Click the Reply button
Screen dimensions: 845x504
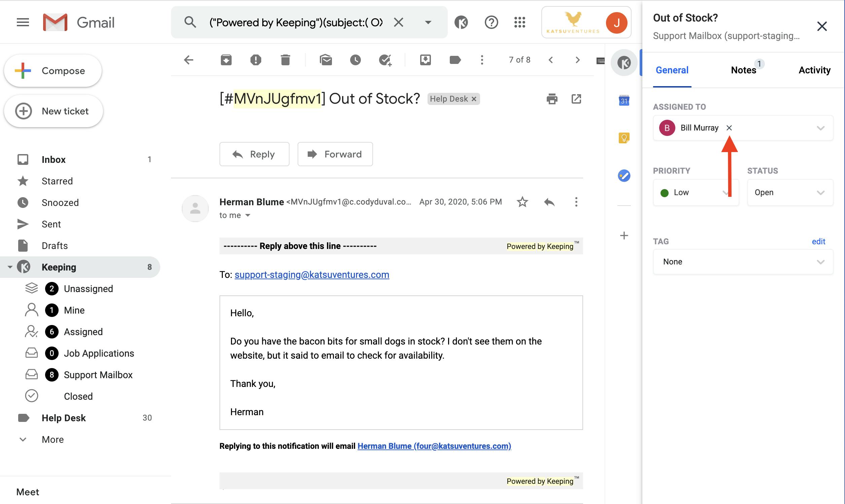click(x=254, y=154)
